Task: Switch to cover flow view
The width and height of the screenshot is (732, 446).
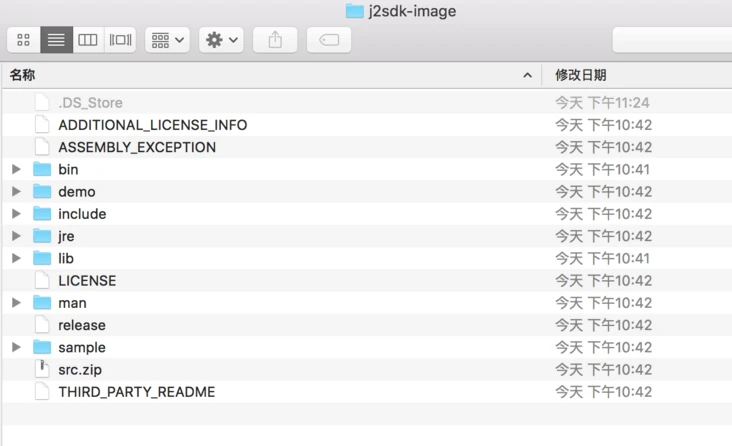Action: [x=120, y=40]
